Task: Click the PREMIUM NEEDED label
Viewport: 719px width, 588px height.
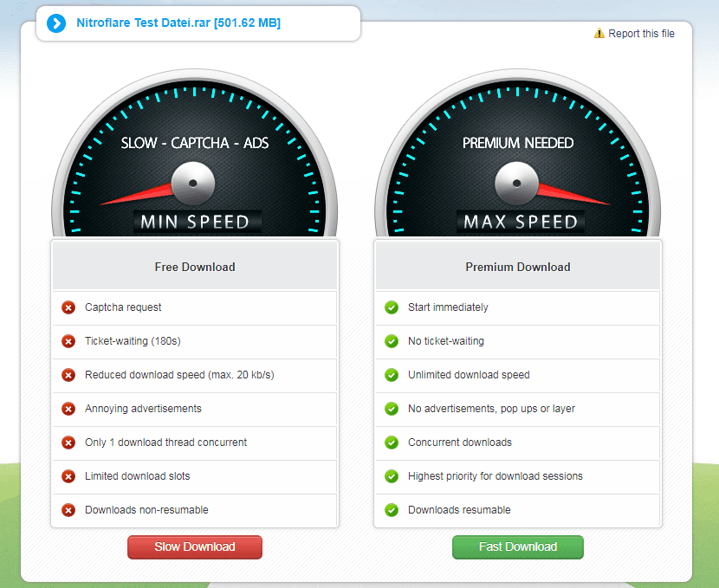Action: (518, 143)
